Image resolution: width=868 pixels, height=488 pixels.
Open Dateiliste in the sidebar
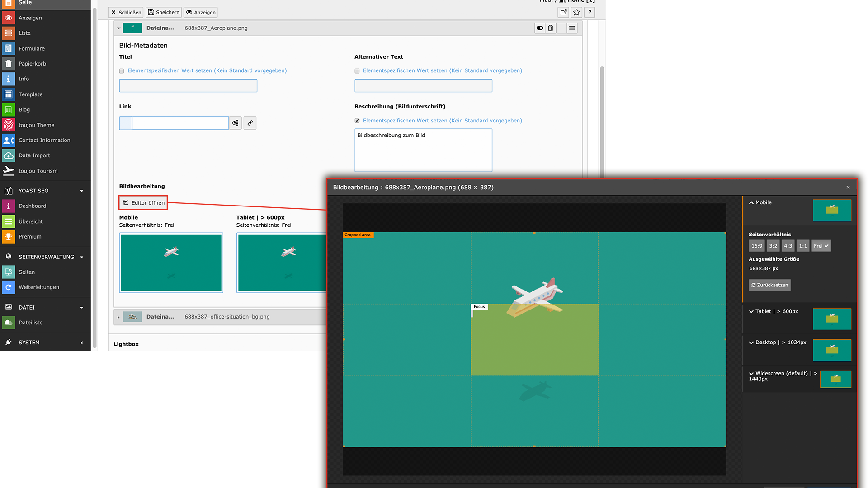(x=30, y=323)
